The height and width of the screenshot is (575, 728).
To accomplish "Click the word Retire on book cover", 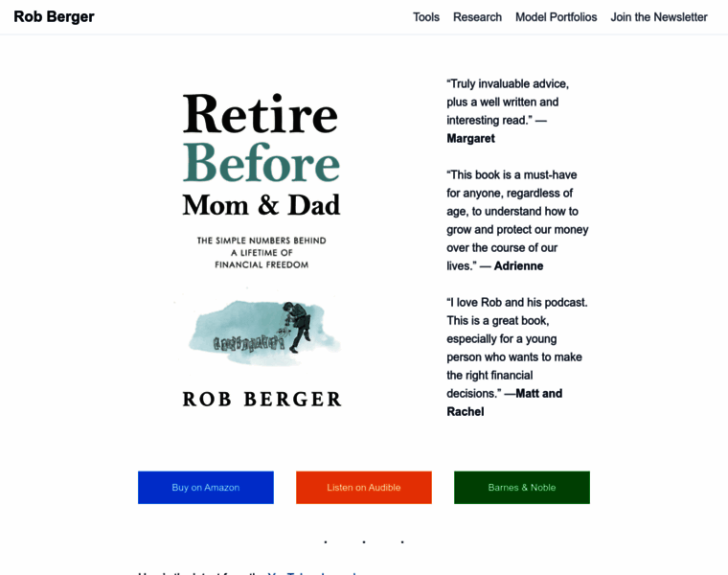I will [261, 114].
